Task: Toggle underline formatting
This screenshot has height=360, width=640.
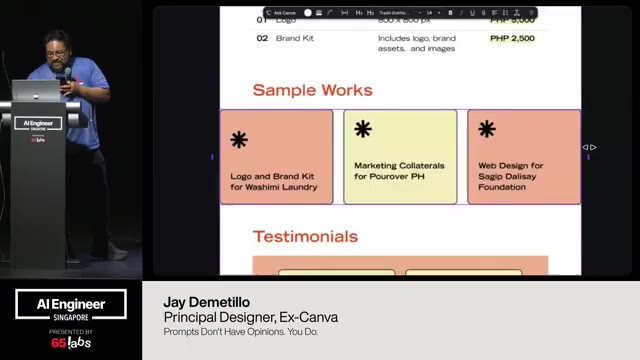Action: point(472,13)
